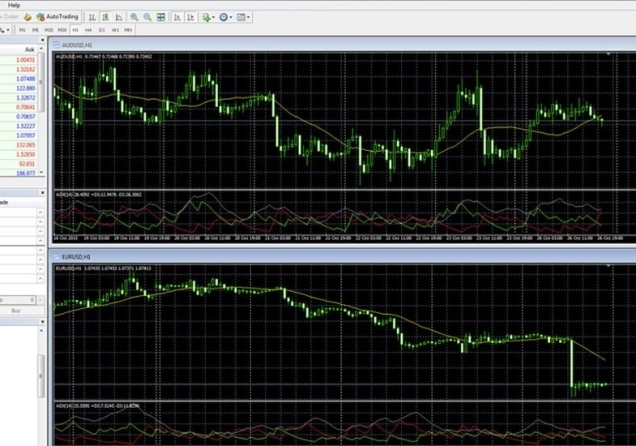Select the ask price 1.52162
The image size is (636, 446).
[26, 69]
